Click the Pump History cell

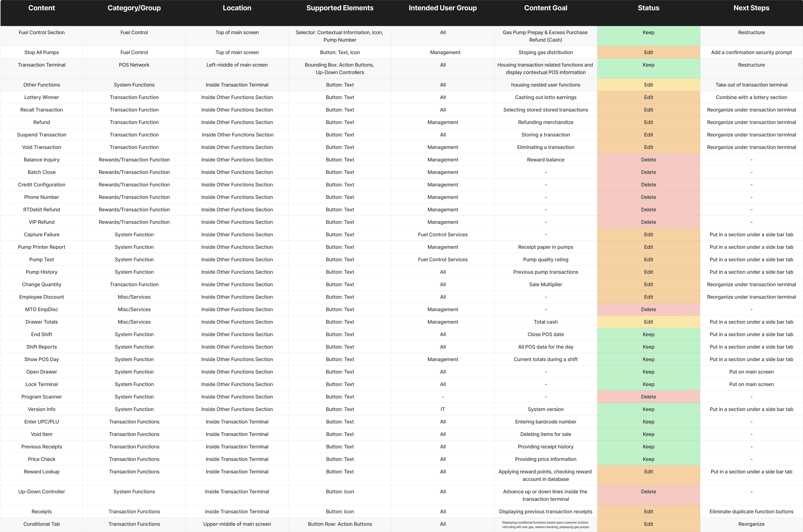pyautogui.click(x=41, y=272)
